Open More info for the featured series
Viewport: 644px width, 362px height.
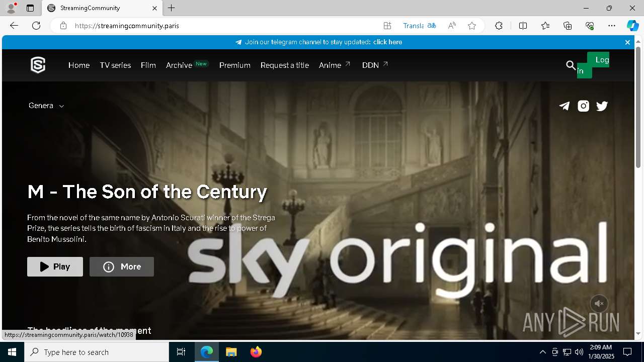pos(122,266)
